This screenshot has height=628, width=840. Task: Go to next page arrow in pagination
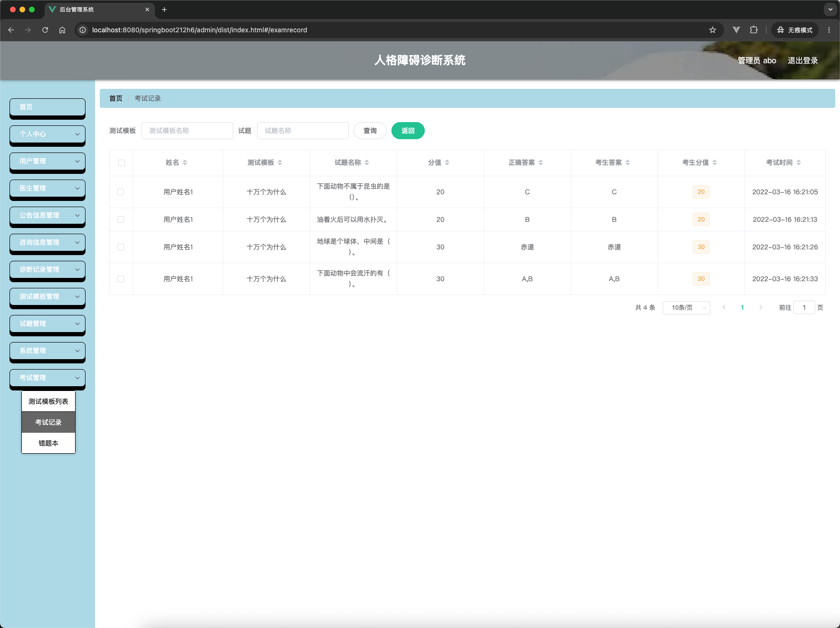click(x=761, y=307)
